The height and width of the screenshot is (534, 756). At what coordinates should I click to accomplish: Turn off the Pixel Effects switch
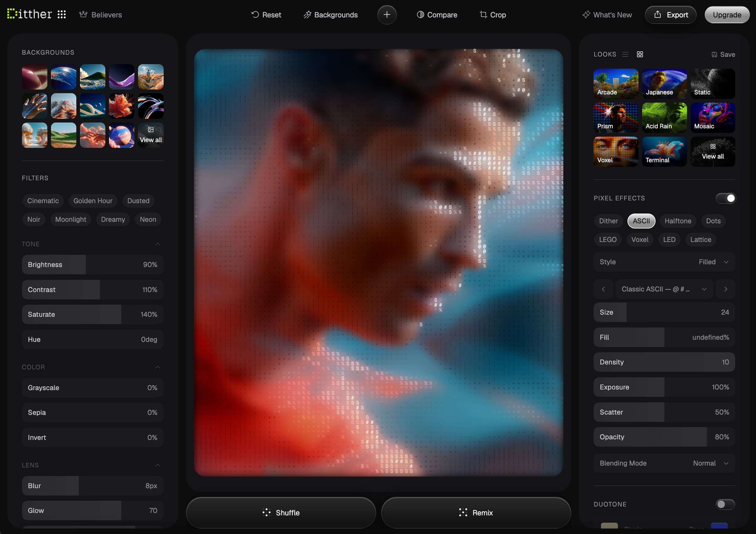(725, 198)
